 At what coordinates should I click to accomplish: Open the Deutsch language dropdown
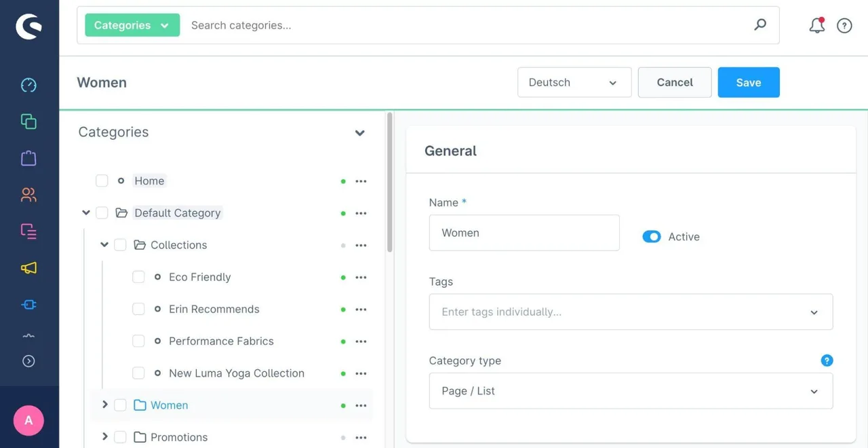pyautogui.click(x=574, y=82)
